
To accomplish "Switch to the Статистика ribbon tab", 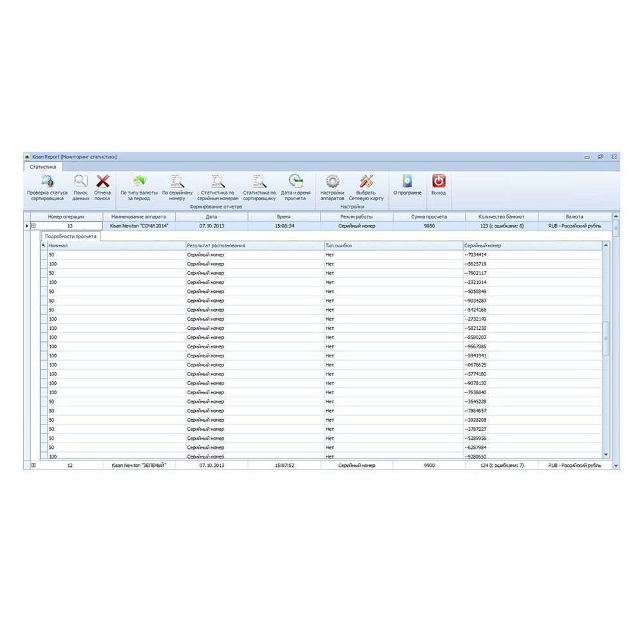I will coord(43,167).
